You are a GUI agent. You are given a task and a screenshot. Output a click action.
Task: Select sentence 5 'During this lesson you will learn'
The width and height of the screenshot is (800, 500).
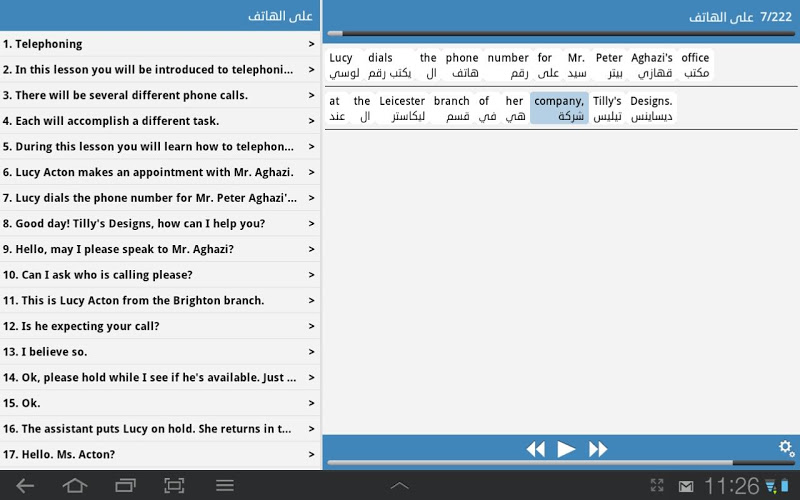160,146
